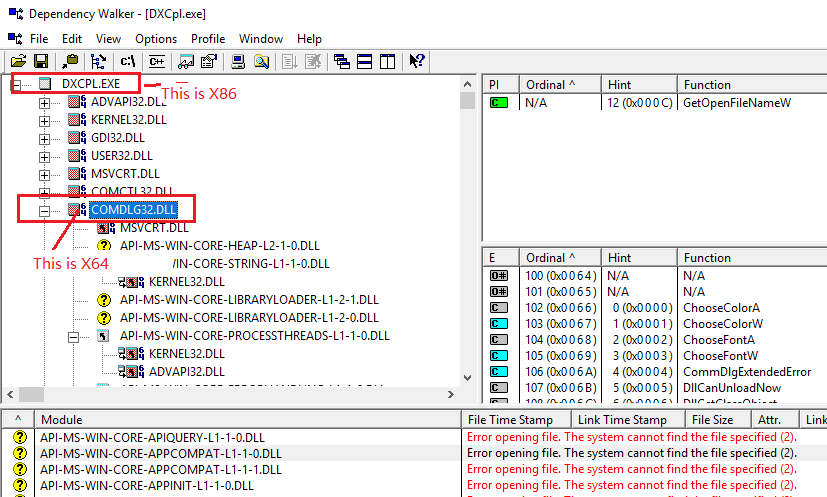Select the CommDlgExtendedError export row
Image resolution: width=827 pixels, height=497 pixels.
[655, 371]
